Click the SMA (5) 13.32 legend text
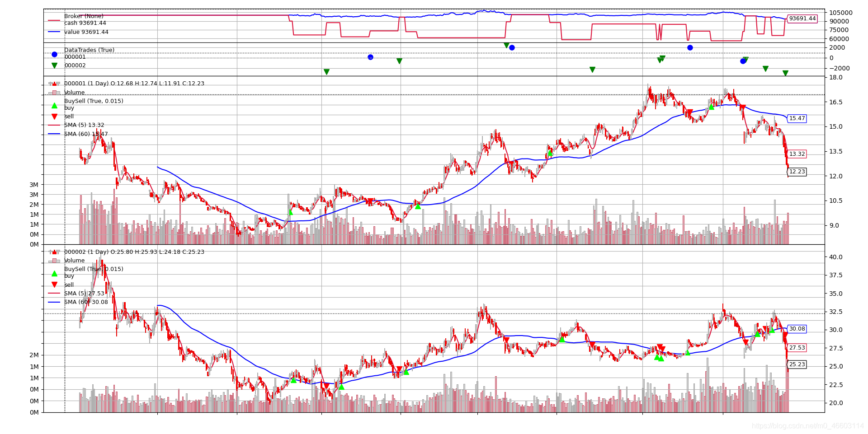The height and width of the screenshot is (434, 868). point(84,125)
